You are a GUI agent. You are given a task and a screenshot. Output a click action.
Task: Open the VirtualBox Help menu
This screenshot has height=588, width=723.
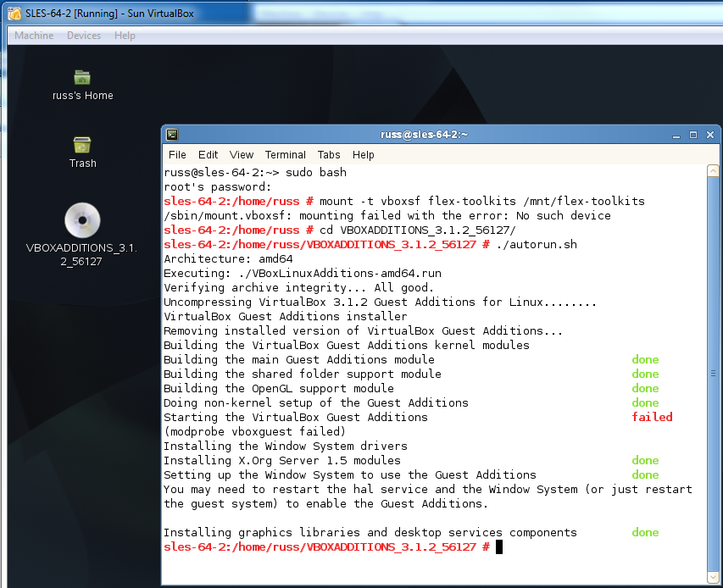125,36
